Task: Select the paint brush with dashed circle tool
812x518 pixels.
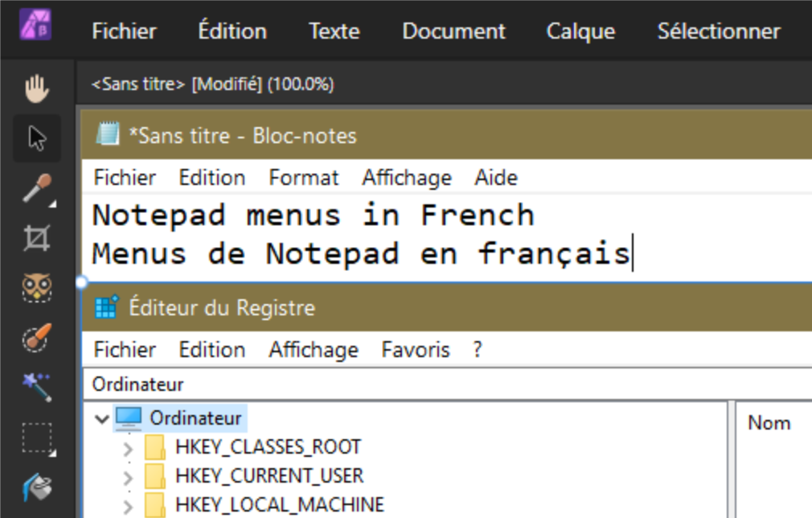Action: (37, 338)
